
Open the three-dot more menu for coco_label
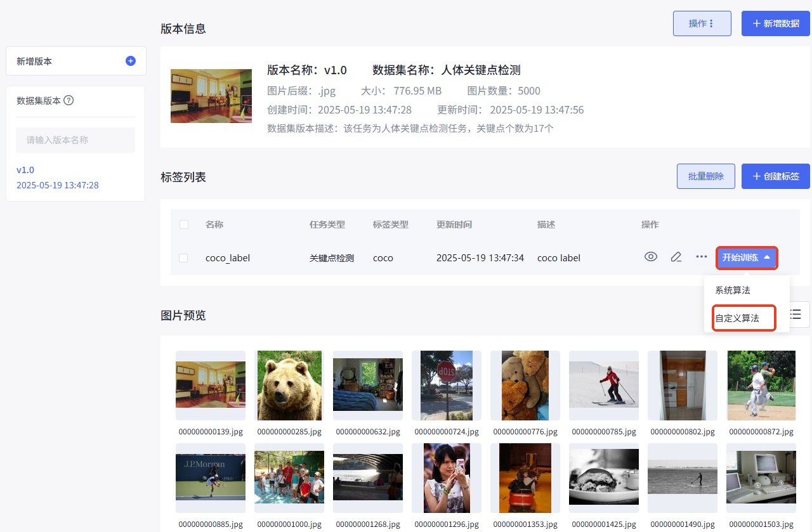[701, 257]
